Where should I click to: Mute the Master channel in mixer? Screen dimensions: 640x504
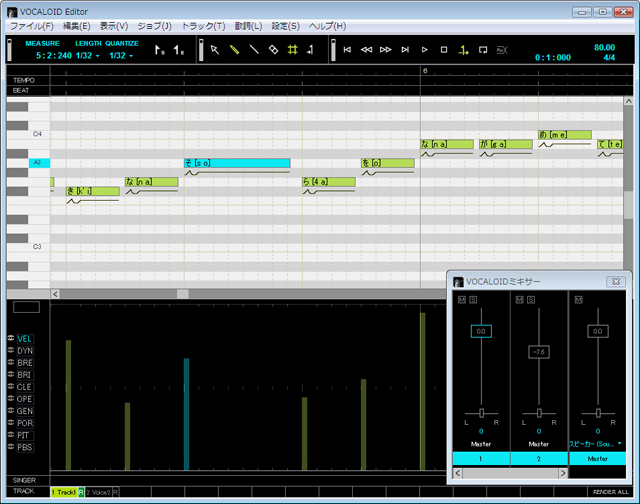[x=578, y=300]
